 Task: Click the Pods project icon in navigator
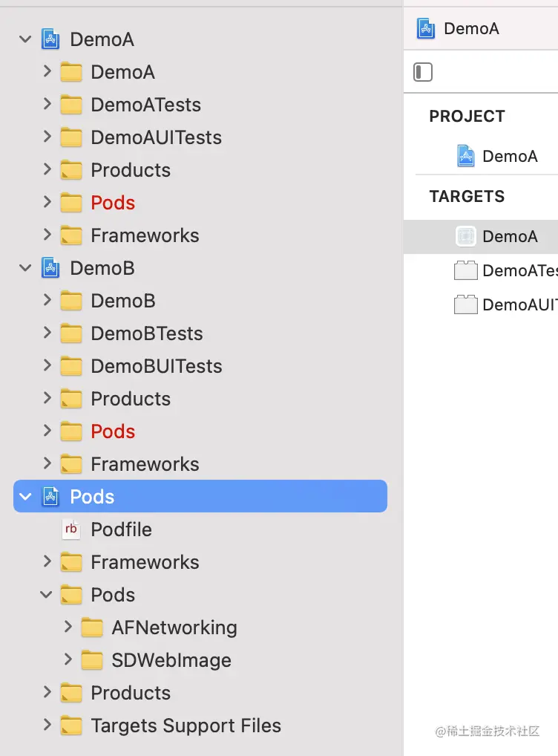click(50, 497)
